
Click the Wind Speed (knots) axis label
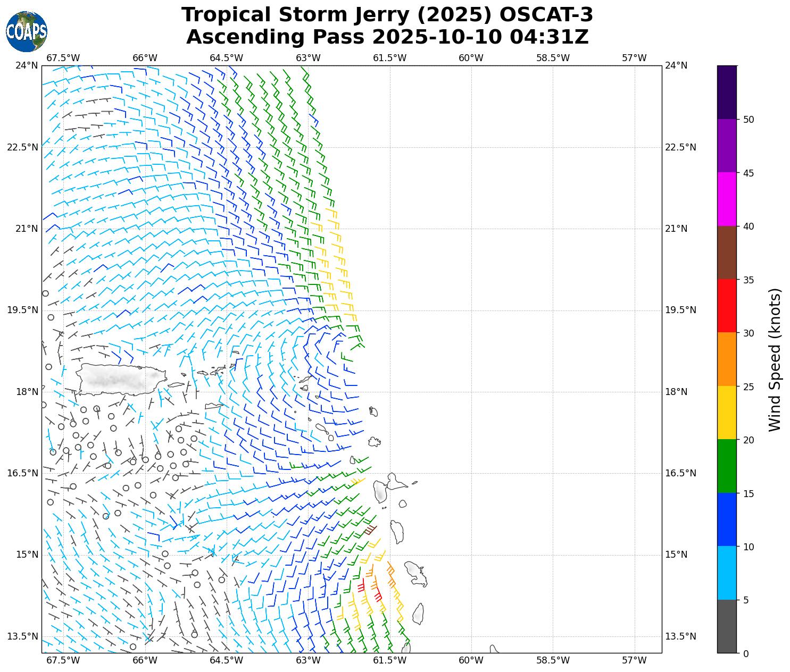pos(775,359)
